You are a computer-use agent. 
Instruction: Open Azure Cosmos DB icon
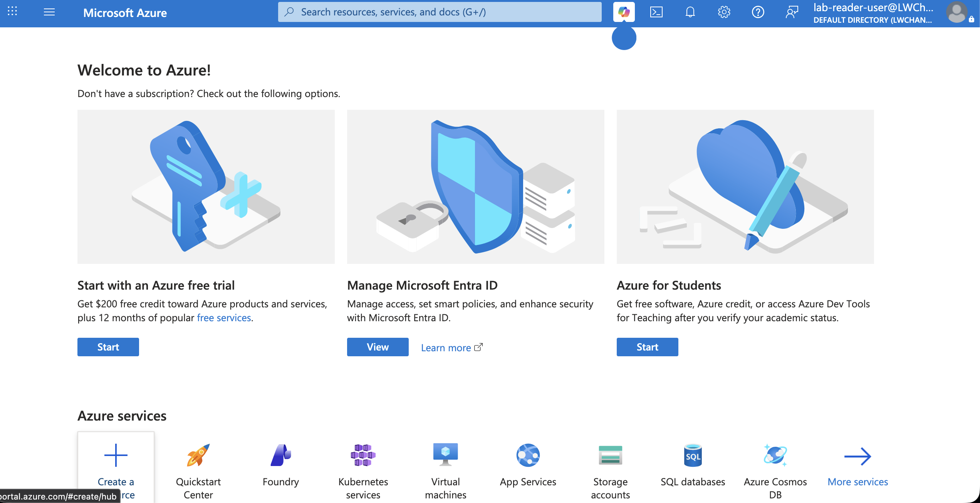[x=775, y=455]
